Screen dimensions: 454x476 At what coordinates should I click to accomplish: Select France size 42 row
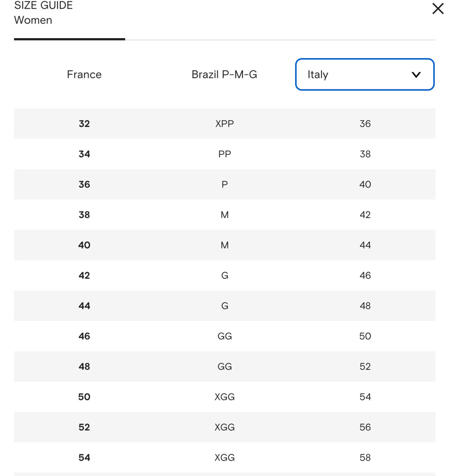point(84,276)
